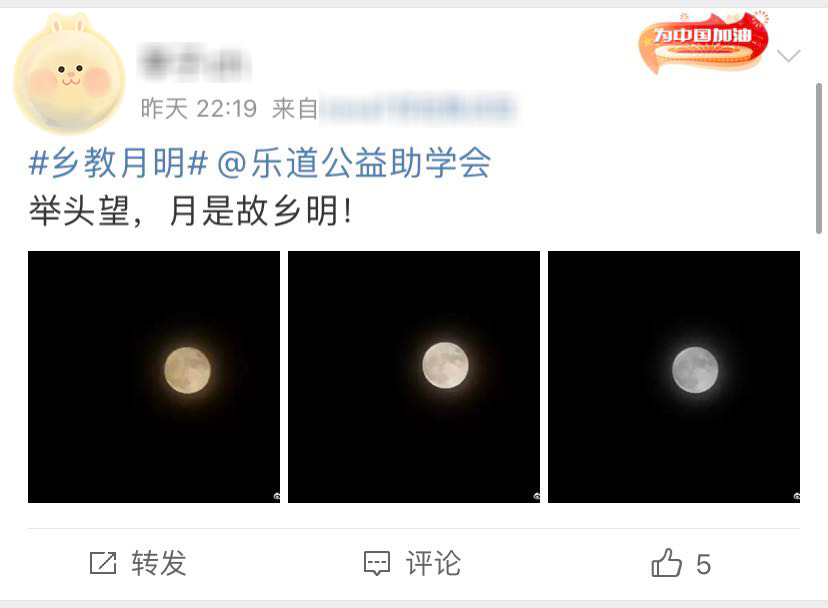The height and width of the screenshot is (608, 828).
Task: Click the 为中国加油 badge icon
Action: click(704, 42)
